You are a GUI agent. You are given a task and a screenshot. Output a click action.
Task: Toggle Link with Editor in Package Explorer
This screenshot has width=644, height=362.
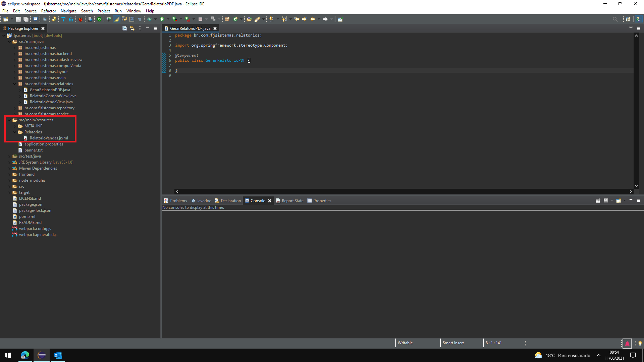click(x=132, y=28)
